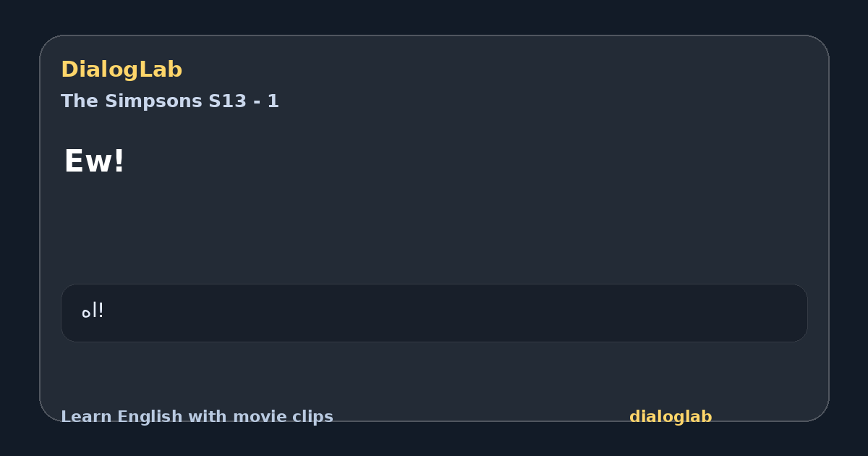Click the "Lab" part of DialogLab title
The image size is (868, 456).
click(x=158, y=69)
